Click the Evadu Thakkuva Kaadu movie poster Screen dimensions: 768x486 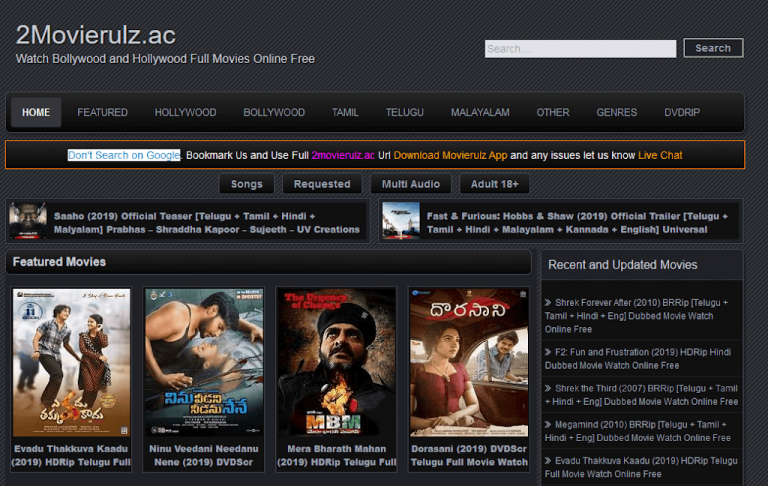(x=72, y=363)
